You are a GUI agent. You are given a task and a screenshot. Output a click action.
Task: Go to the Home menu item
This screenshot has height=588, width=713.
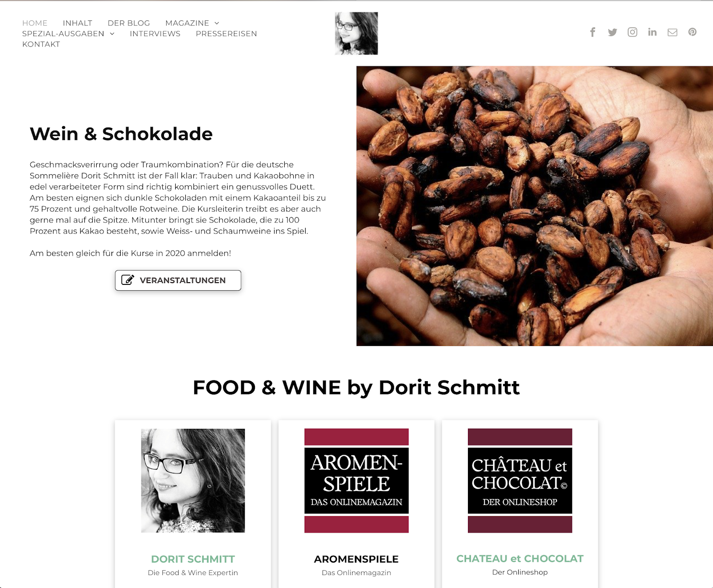[35, 23]
